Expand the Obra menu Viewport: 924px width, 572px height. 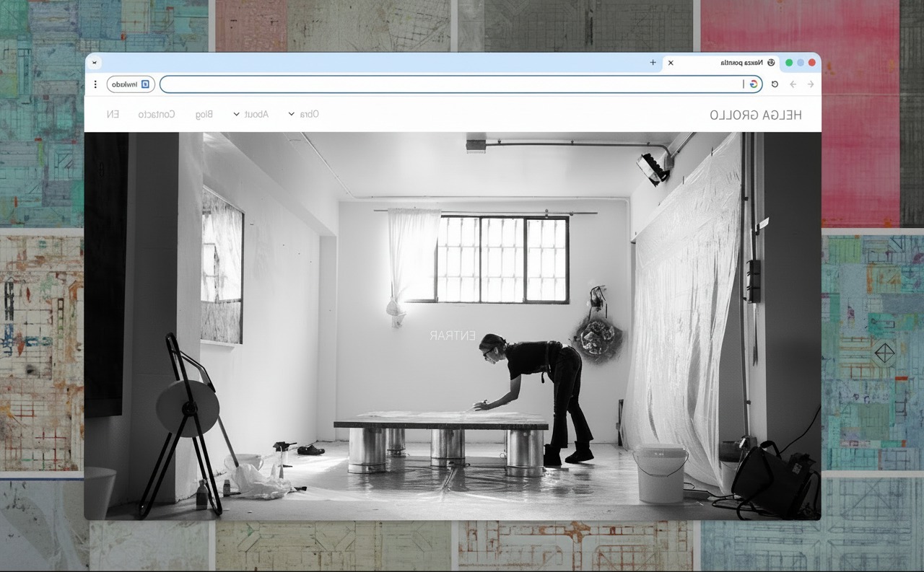pyautogui.click(x=303, y=114)
